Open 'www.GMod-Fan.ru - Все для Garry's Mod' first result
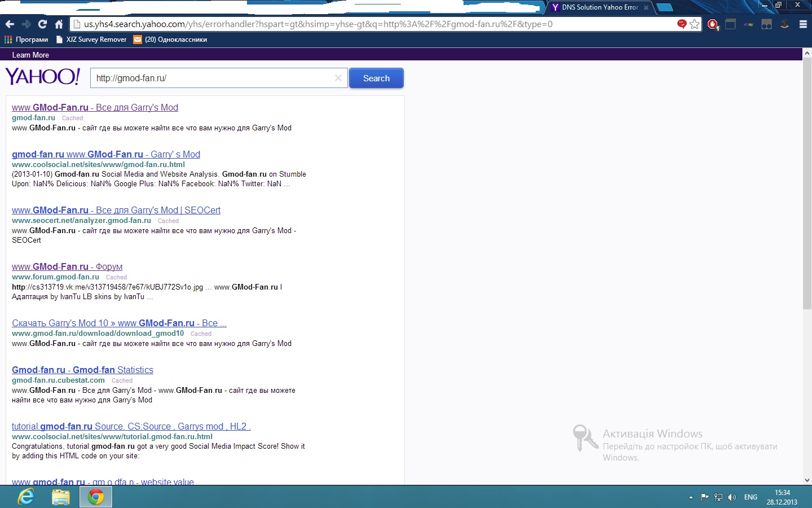 95,107
